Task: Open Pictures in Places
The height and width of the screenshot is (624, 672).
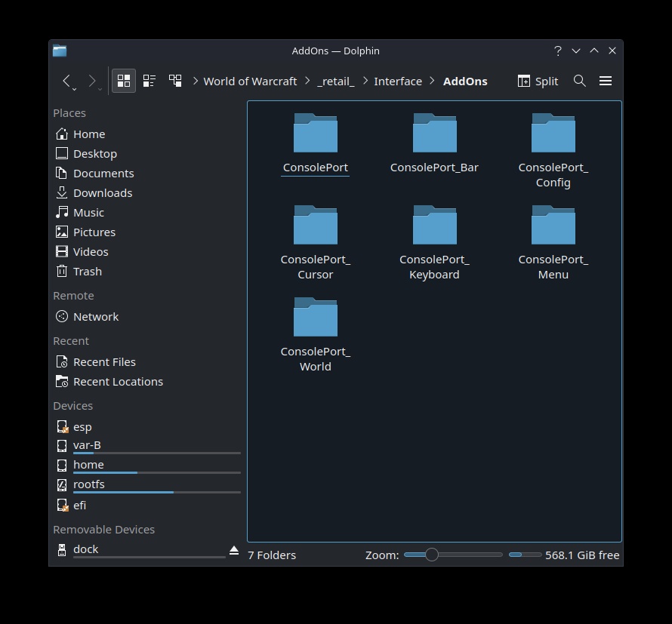Action: pyautogui.click(x=146, y=232)
